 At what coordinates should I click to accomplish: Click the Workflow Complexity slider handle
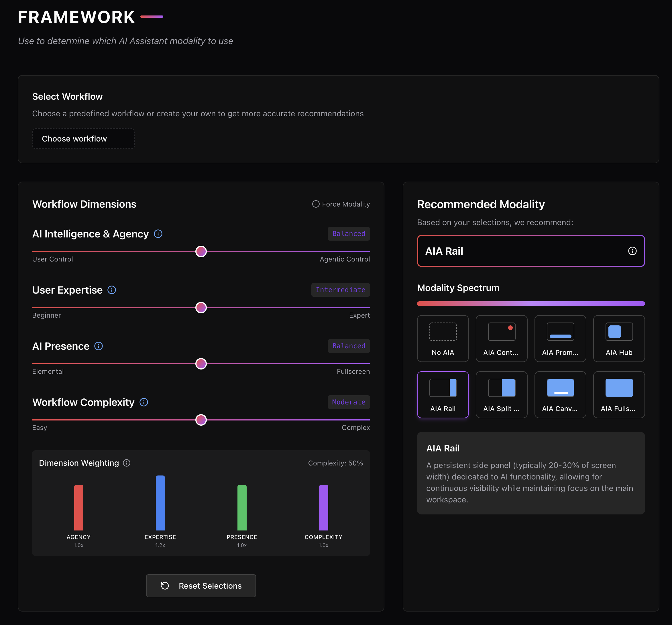click(x=201, y=420)
